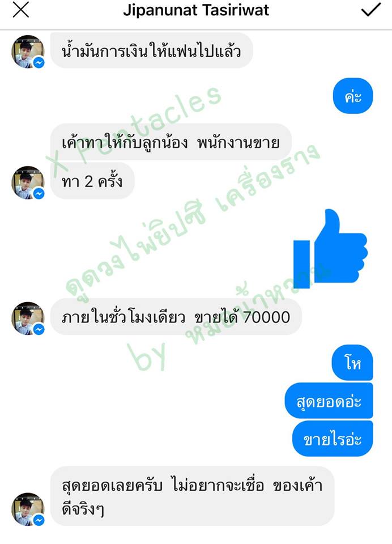This screenshot has height=544, width=392.
Task: Tap avatar beside the last 'ดีจริงๆ' message
Action: click(28, 509)
